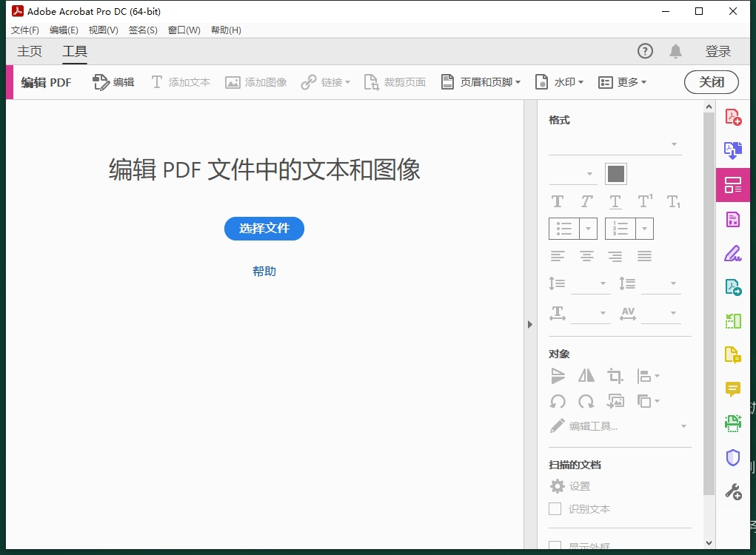756x555 pixels.
Task: Open the 页眉和页脚 toolbar dropdown
Action: pyautogui.click(x=481, y=82)
